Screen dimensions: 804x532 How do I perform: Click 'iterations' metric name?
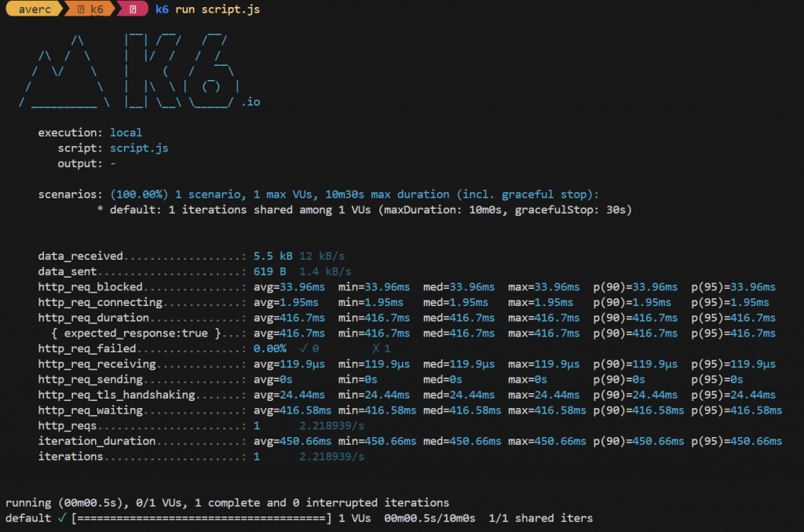tap(71, 456)
